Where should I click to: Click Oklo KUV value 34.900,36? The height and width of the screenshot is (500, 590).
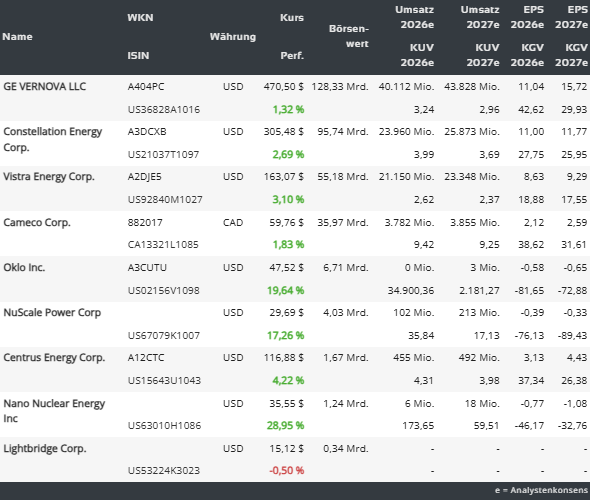pos(411,290)
